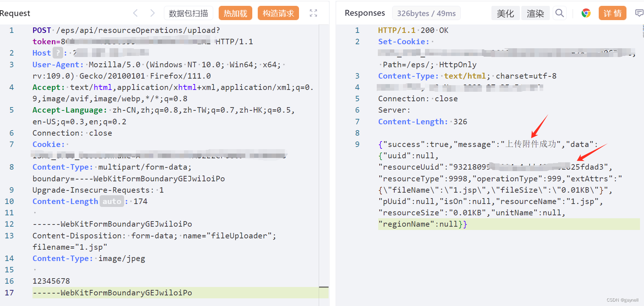644x306 pixels.
Task: Click the Set-Cookie header in response
Action: 404,42
